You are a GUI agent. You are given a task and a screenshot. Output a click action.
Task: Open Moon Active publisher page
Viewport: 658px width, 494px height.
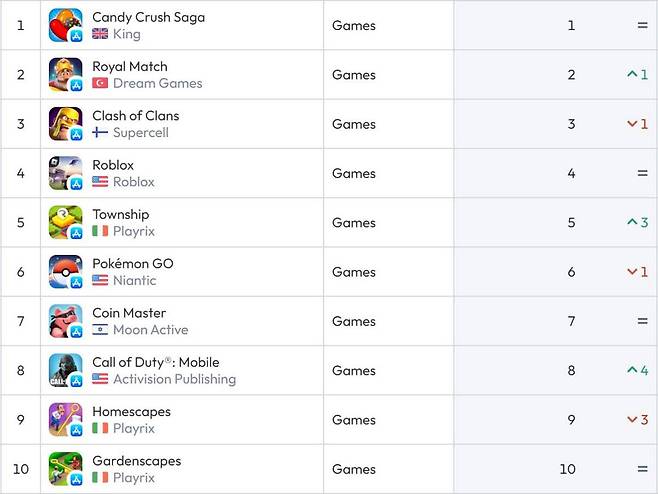click(x=150, y=330)
